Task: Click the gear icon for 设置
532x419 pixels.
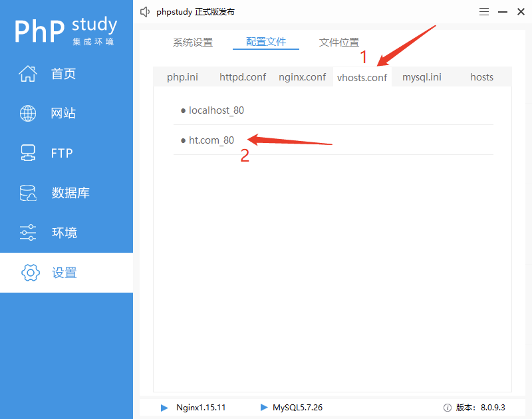Action: click(x=31, y=273)
